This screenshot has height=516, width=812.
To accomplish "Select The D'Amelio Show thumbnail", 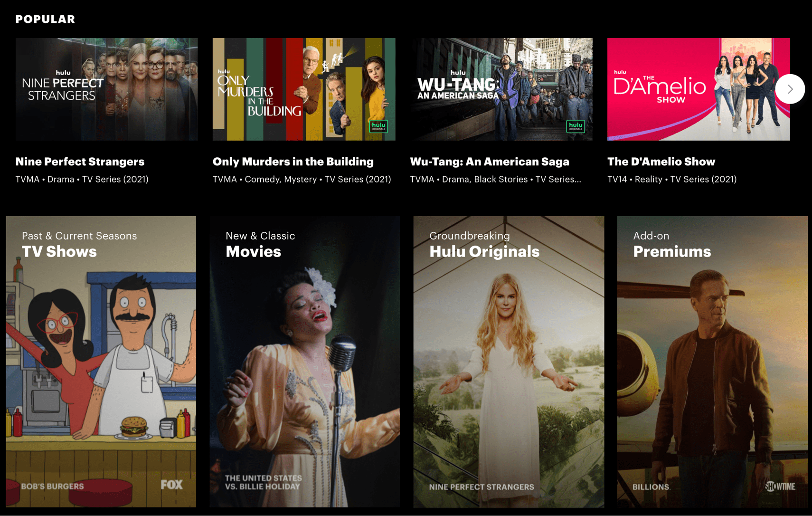I will [699, 89].
